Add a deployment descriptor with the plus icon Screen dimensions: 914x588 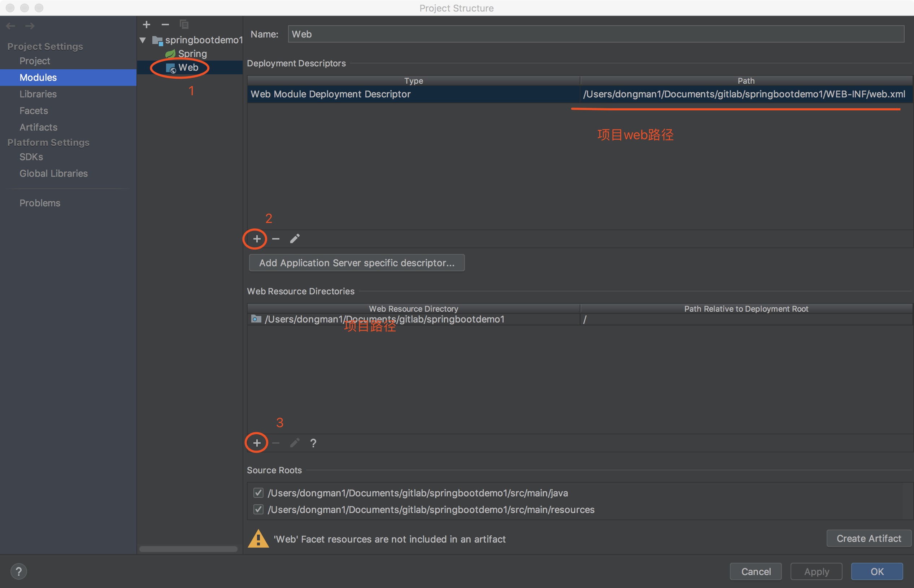point(256,239)
